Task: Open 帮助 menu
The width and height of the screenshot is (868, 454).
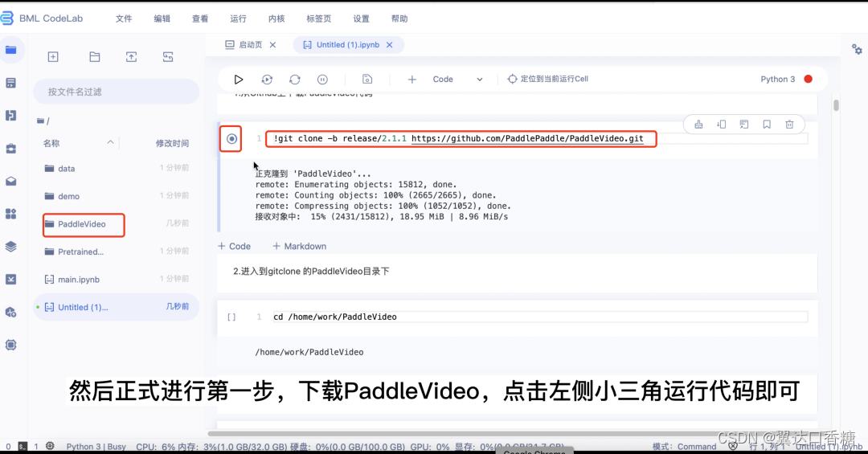Action: point(399,18)
